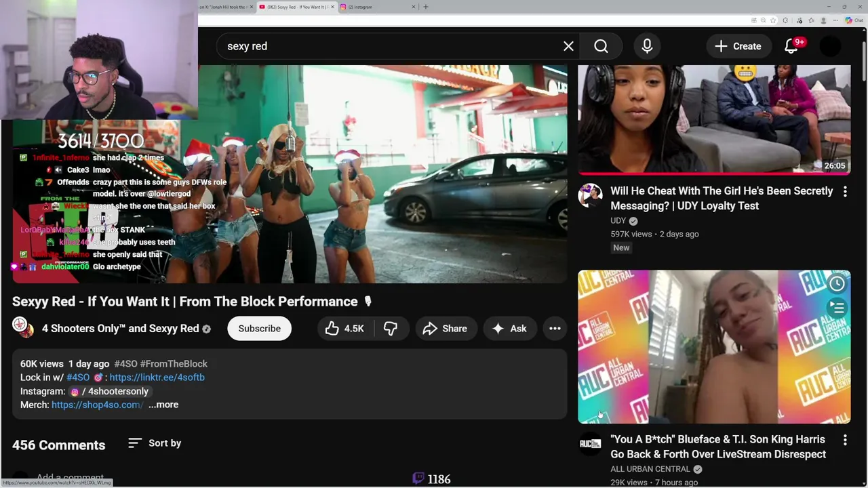Click the #4SO hashtag next to views
This screenshot has height=488, width=868.
(125, 364)
